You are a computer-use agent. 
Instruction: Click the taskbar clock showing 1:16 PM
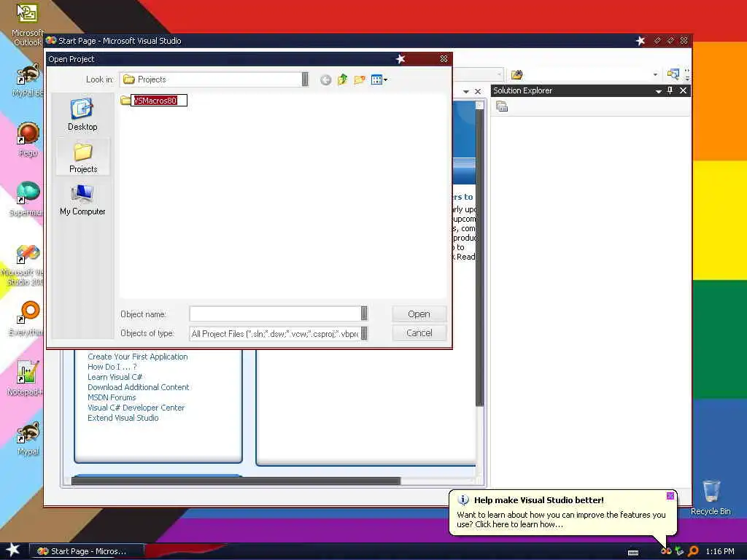click(x=720, y=551)
